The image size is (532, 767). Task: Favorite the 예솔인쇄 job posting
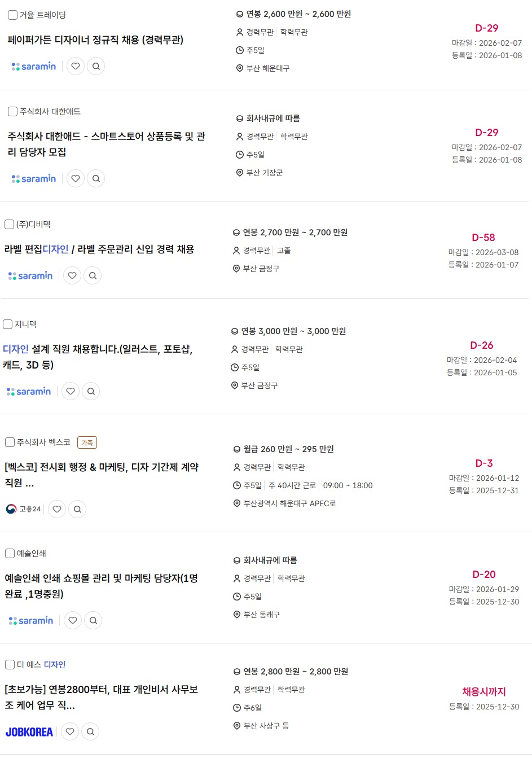pos(73,620)
